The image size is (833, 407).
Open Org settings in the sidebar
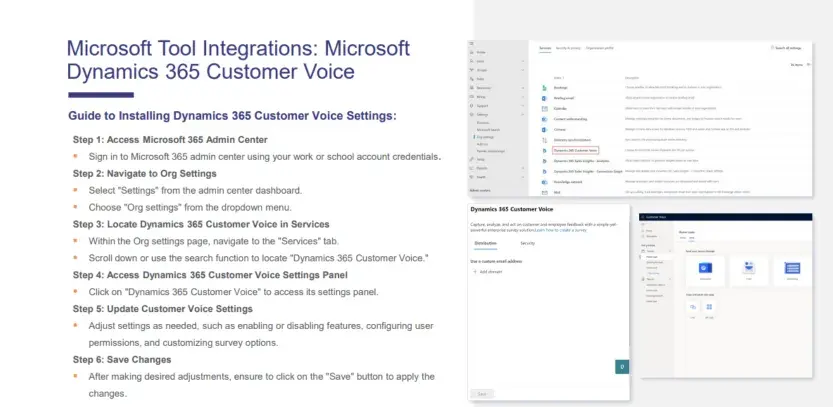[x=485, y=137]
